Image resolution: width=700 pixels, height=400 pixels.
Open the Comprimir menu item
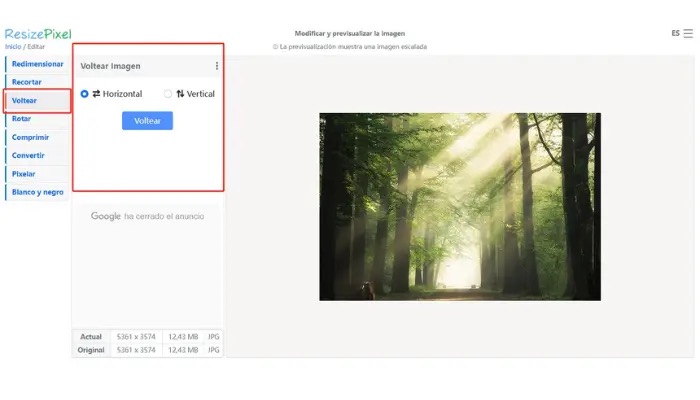[37, 137]
